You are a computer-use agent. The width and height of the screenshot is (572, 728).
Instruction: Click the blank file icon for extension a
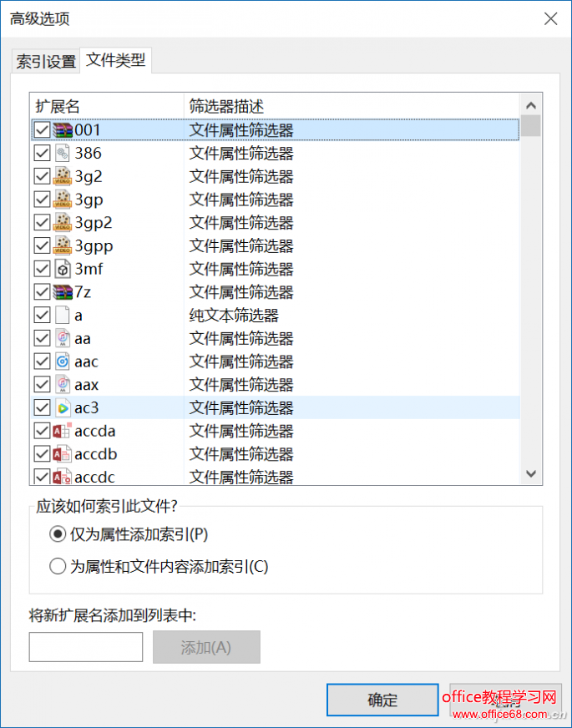pos(63,316)
